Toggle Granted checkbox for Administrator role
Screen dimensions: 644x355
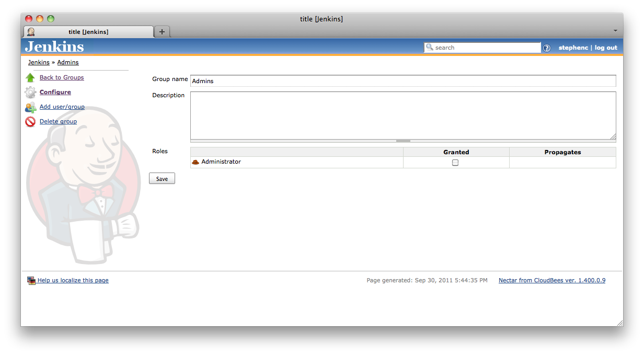pos(455,163)
